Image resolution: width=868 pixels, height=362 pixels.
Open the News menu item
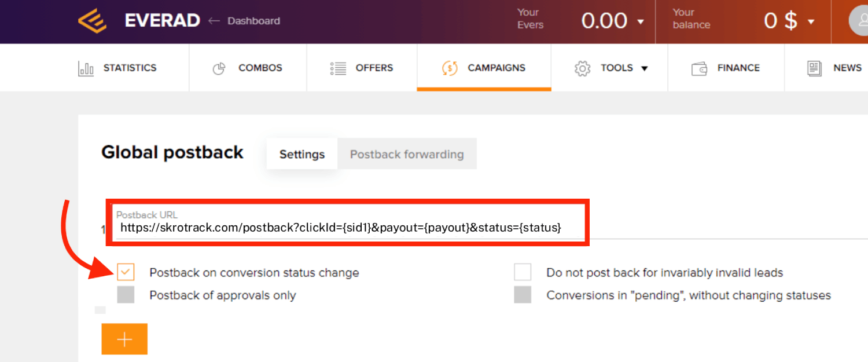(x=848, y=68)
